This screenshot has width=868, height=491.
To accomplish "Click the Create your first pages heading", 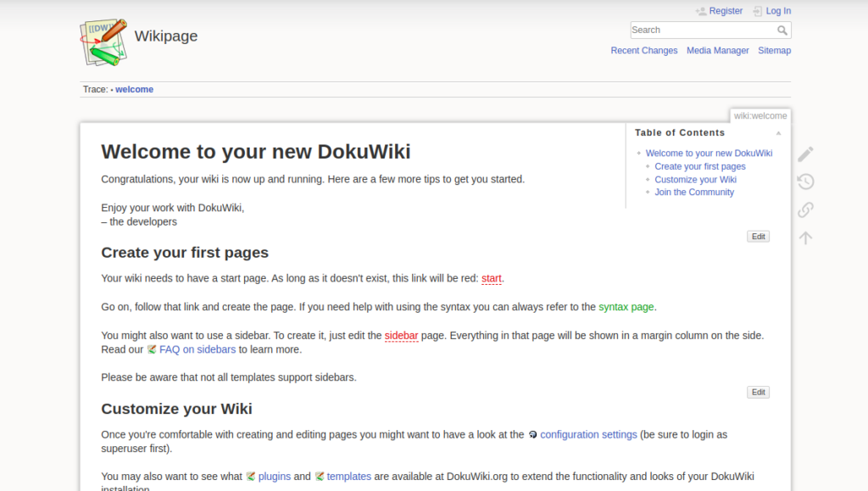I will (185, 253).
